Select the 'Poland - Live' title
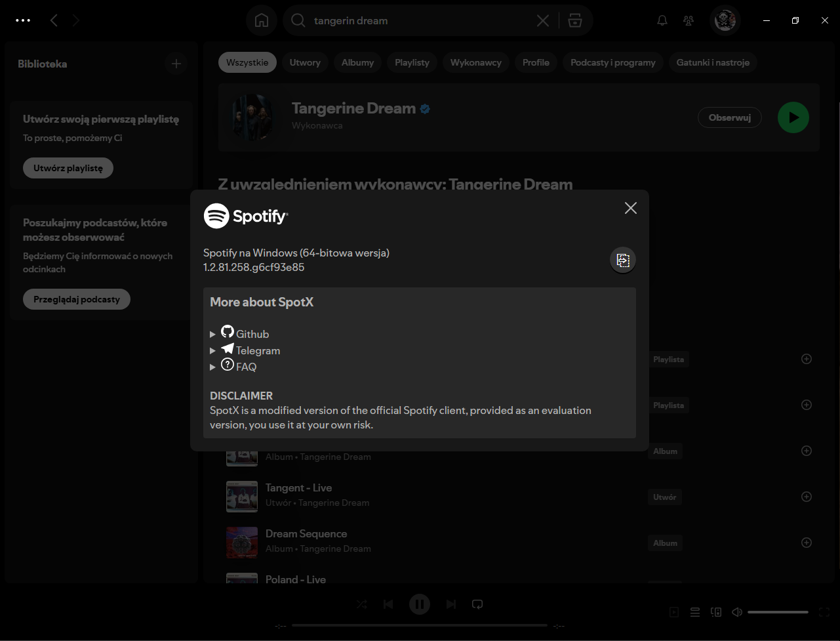The image size is (840, 641). 296,579
